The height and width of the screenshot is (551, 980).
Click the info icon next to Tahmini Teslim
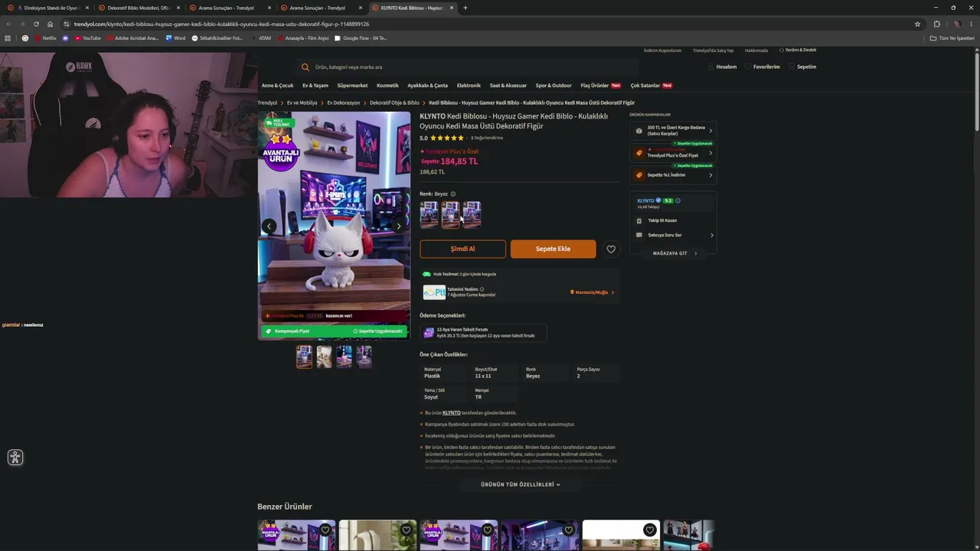coord(482,289)
